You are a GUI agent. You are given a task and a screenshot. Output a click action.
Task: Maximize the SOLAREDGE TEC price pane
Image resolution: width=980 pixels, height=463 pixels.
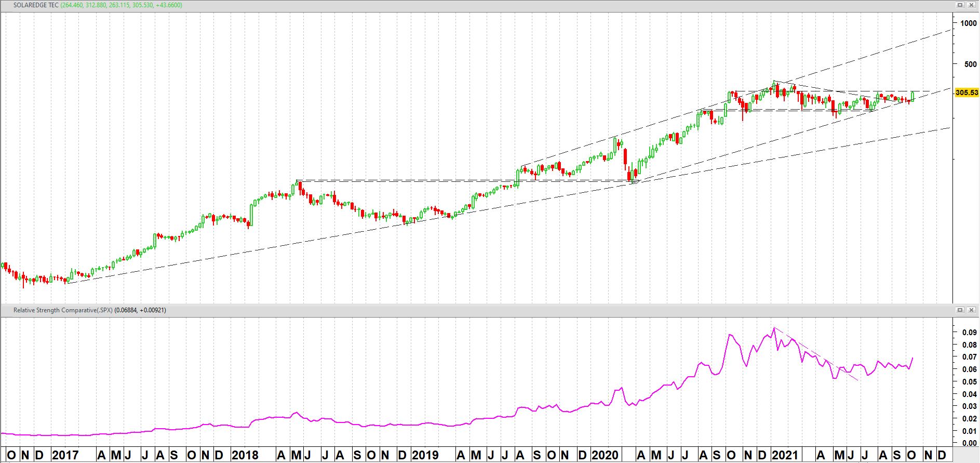tap(960, 5)
